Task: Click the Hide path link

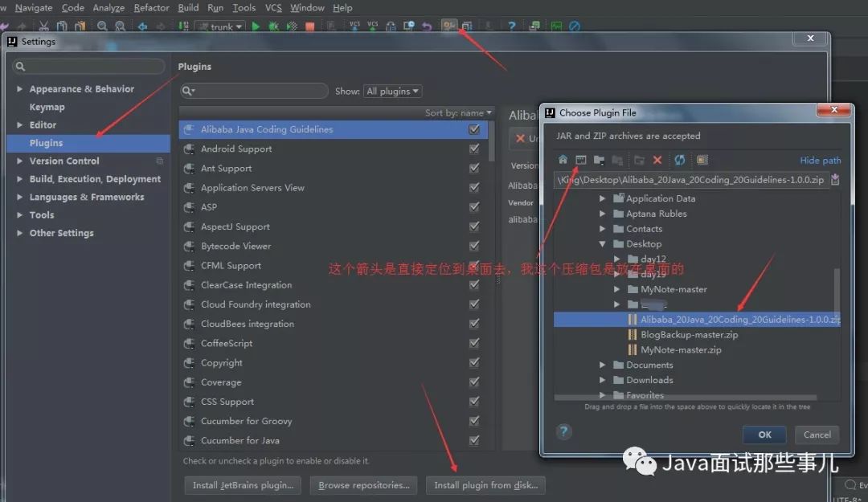Action: coord(820,160)
